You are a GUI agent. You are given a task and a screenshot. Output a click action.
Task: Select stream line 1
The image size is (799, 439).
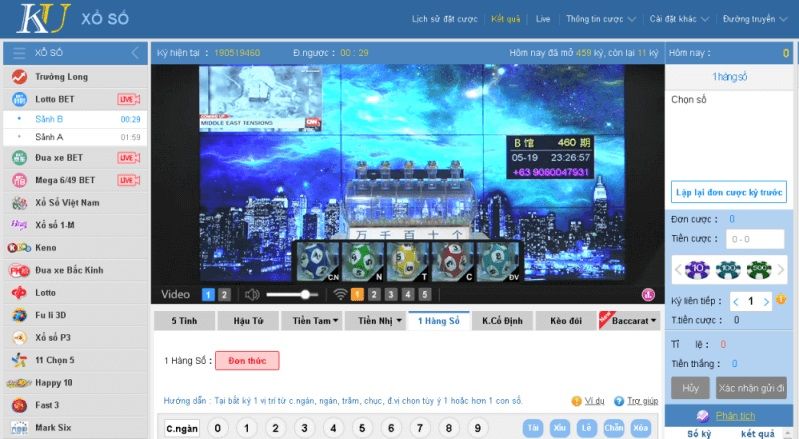[x=357, y=294]
